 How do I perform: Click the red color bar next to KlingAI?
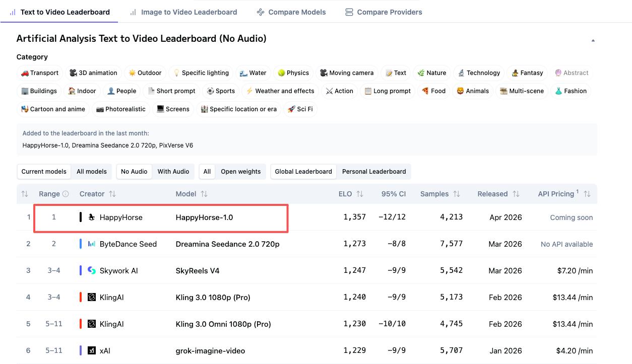click(80, 297)
